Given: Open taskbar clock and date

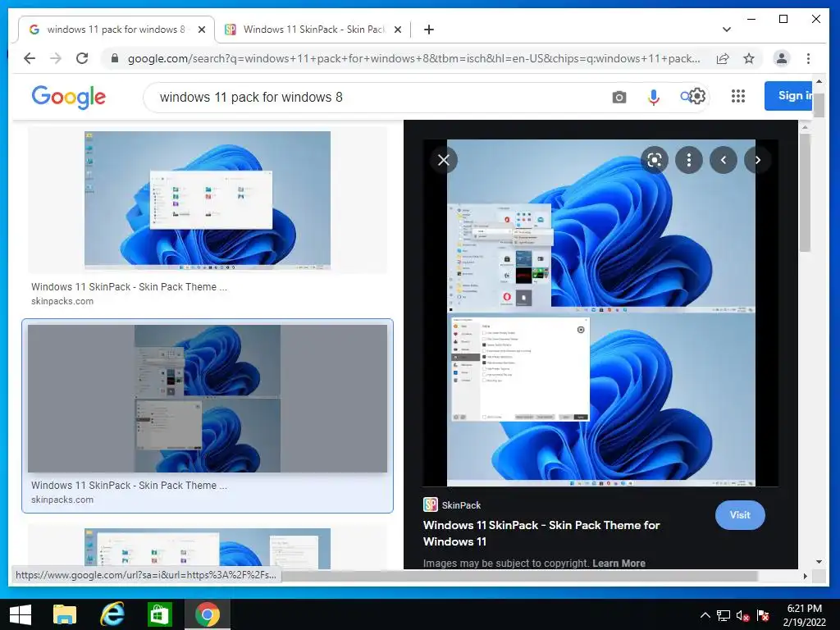Looking at the screenshot, I should point(804,615).
